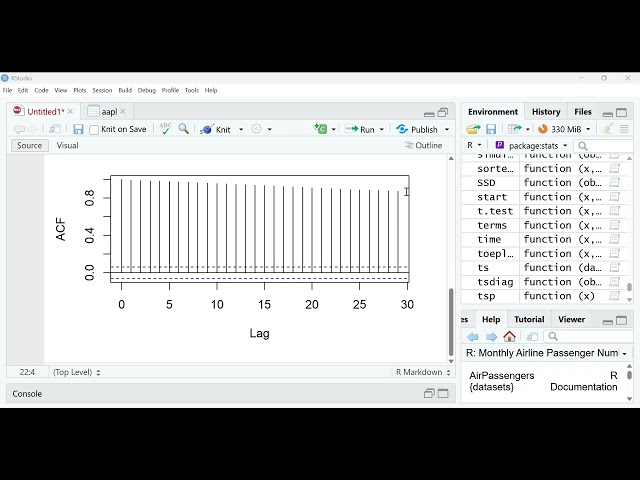Switch to the Viewer tab
This screenshot has width=640, height=480.
pos(571,320)
